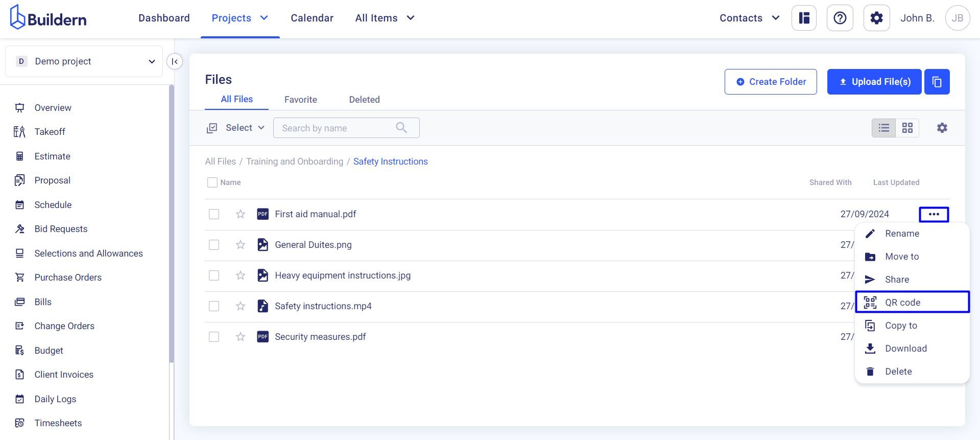Check the box for First aid manual.pdf

(214, 214)
